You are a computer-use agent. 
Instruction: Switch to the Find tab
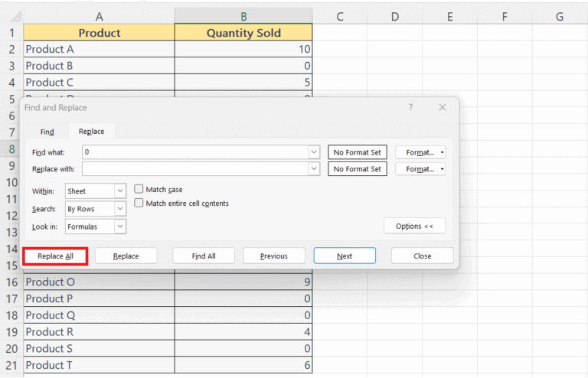click(x=47, y=132)
